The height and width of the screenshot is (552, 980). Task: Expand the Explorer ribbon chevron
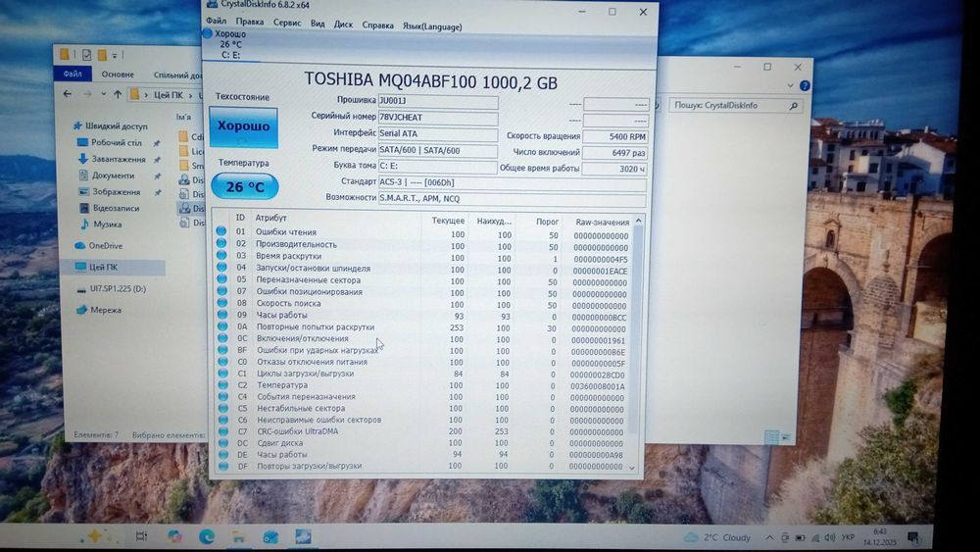click(790, 85)
